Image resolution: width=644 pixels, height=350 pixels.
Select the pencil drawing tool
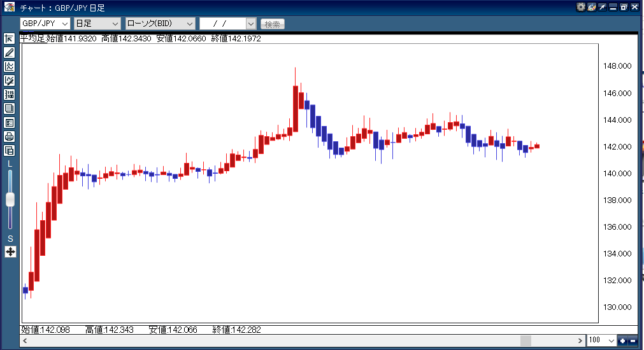coord(10,53)
